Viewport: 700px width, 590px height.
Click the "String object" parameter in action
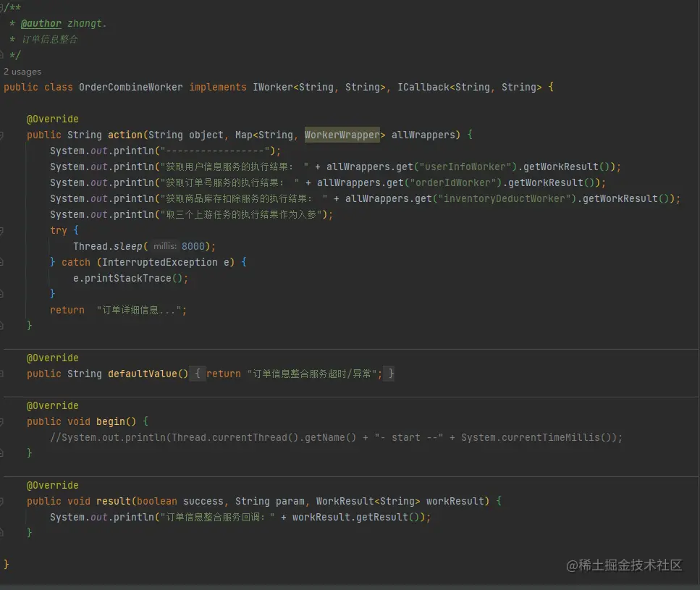coord(186,135)
